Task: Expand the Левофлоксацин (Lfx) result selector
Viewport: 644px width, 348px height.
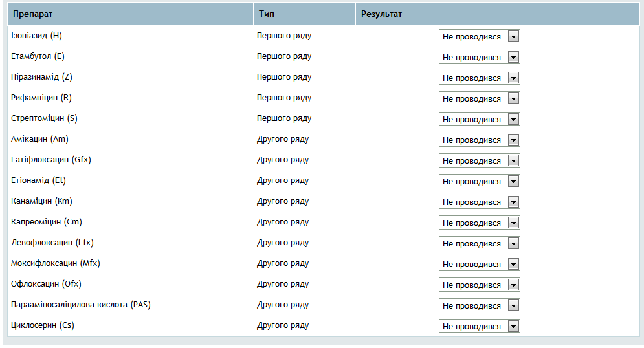Action: pos(480,243)
